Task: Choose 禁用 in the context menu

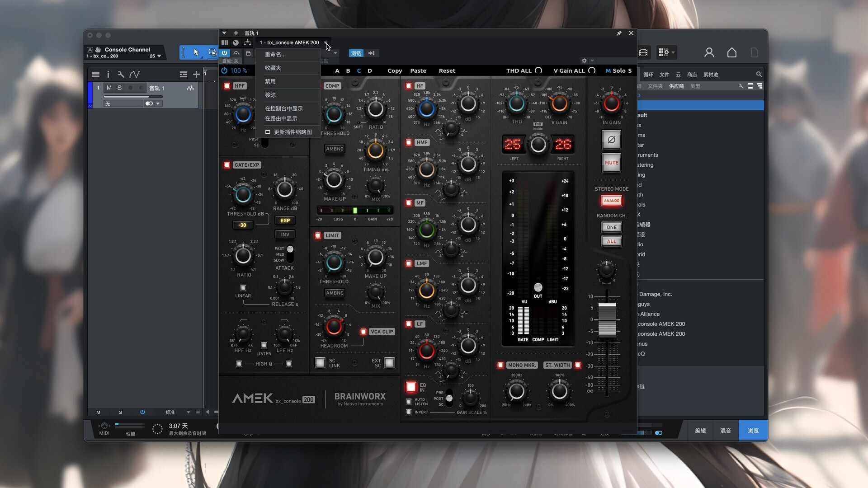Action: [288, 81]
